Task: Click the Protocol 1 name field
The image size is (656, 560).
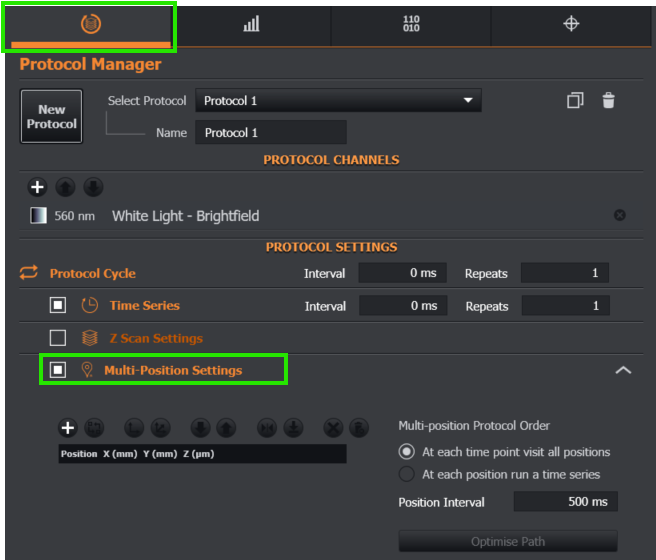Action: 271,133
